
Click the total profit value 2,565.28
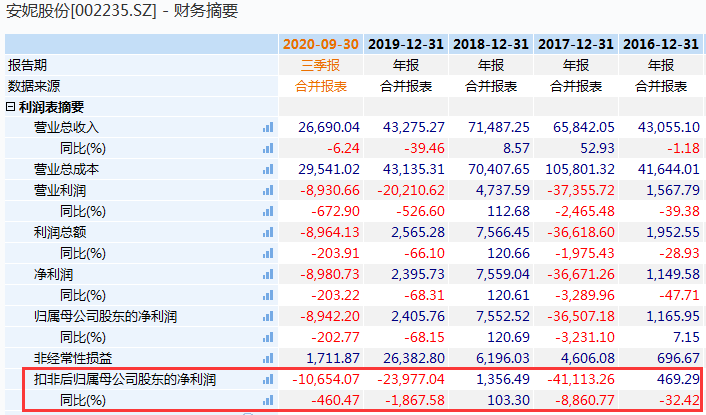pos(418,233)
